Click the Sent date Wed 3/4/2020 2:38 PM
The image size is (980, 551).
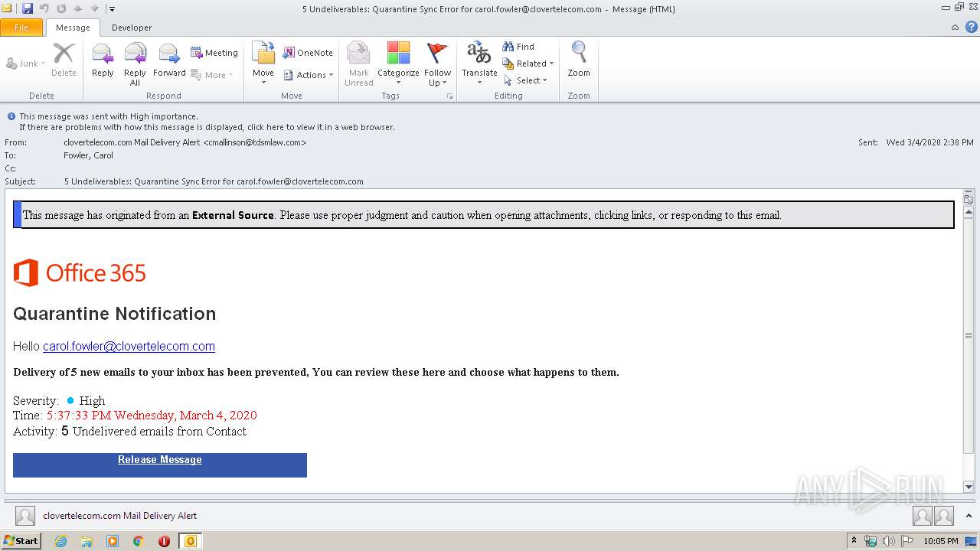pyautogui.click(x=929, y=142)
